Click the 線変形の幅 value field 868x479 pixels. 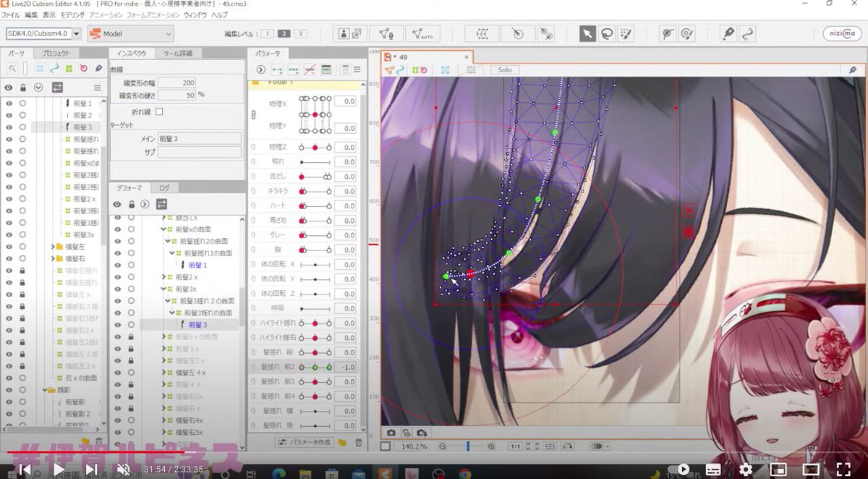click(177, 83)
